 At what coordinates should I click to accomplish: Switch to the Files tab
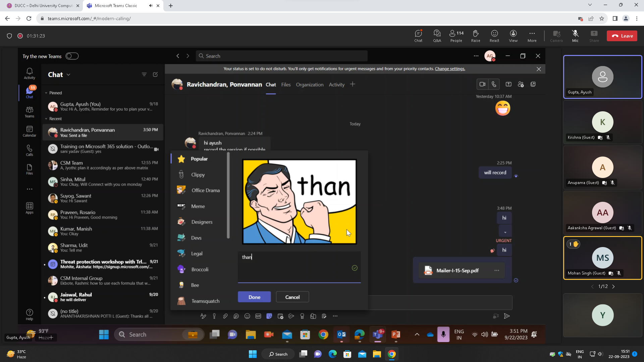(x=286, y=85)
